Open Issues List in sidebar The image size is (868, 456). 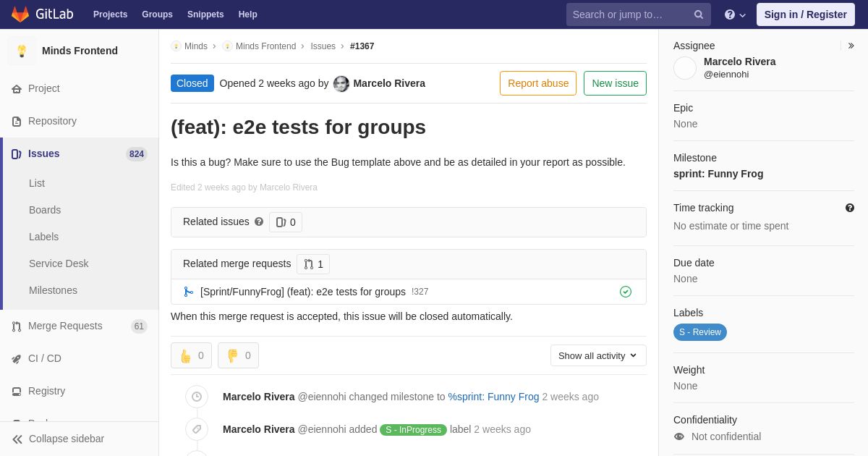point(37,183)
